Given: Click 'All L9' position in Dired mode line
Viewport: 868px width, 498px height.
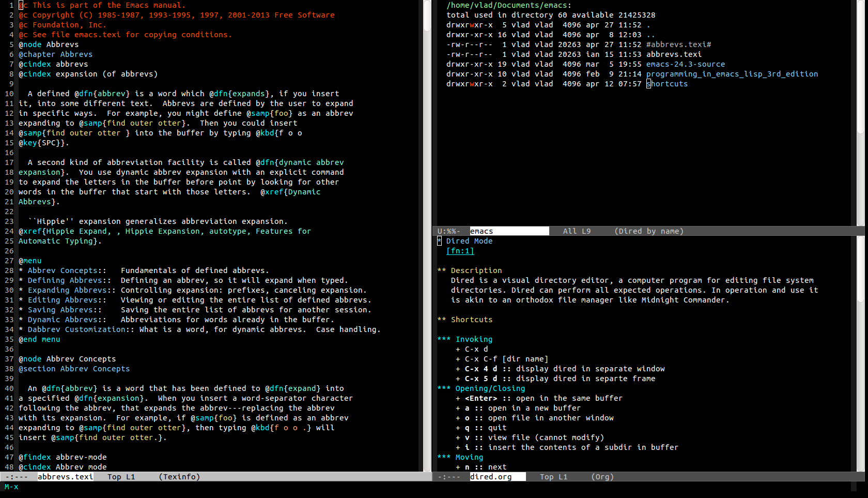Looking at the screenshot, I should pos(577,231).
